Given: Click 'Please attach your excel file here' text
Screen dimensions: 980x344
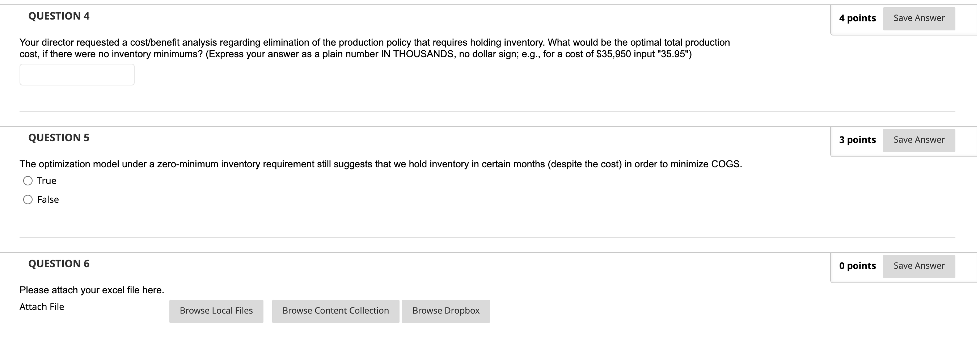Looking at the screenshot, I should (91, 290).
